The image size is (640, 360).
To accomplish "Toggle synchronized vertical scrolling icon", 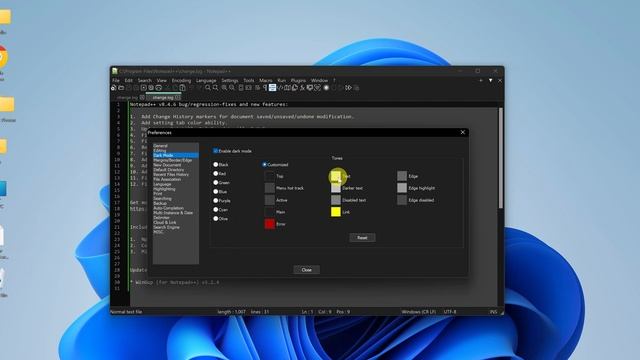I will (x=241, y=88).
